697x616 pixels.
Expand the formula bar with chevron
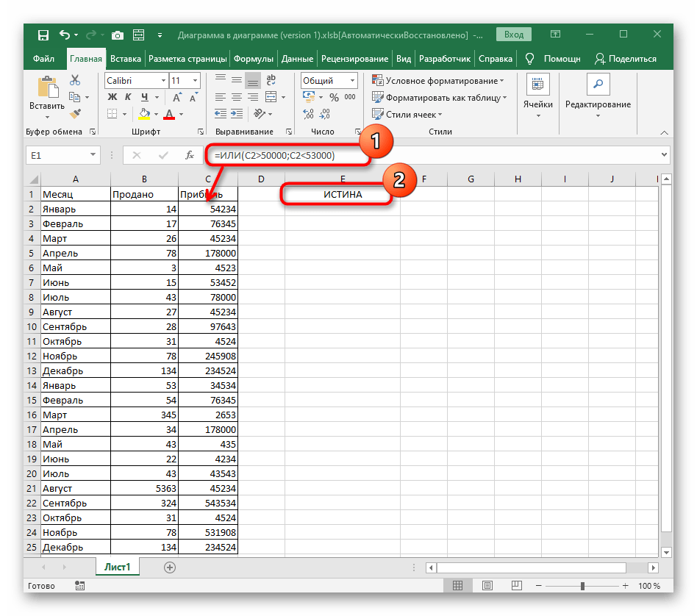665,155
